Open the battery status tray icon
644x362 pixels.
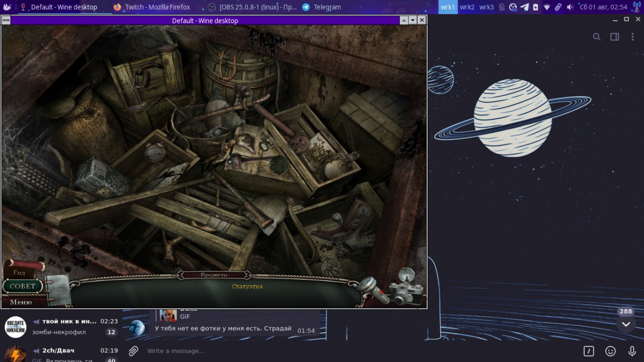click(x=535, y=7)
